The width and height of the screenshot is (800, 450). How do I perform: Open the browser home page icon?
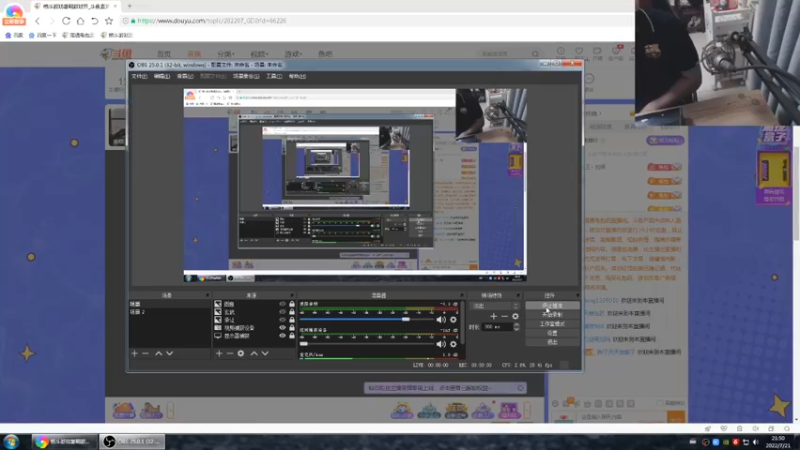point(81,21)
